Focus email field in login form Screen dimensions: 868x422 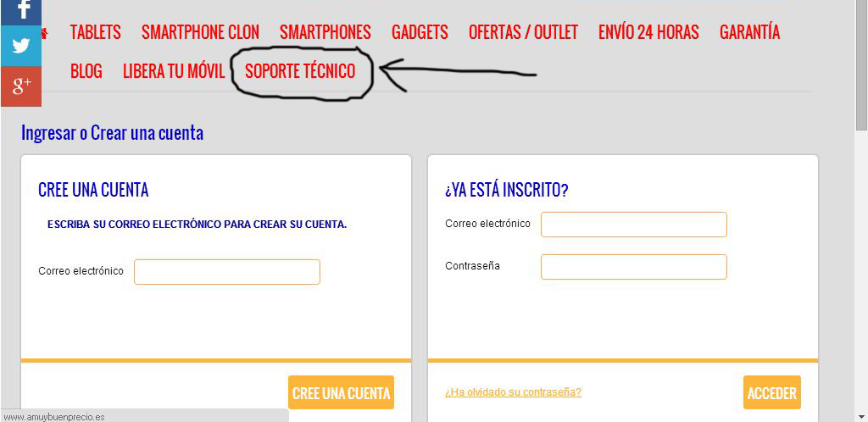[x=634, y=225]
